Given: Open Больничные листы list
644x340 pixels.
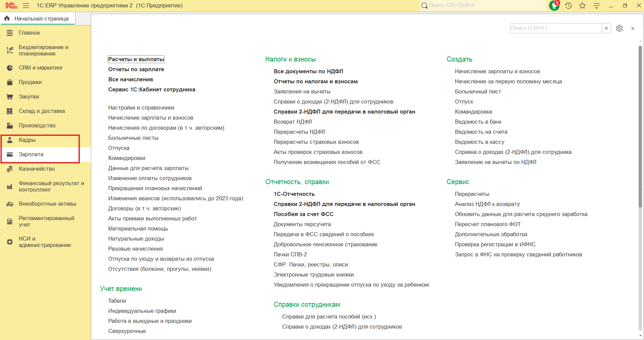Looking at the screenshot, I should (133, 138).
